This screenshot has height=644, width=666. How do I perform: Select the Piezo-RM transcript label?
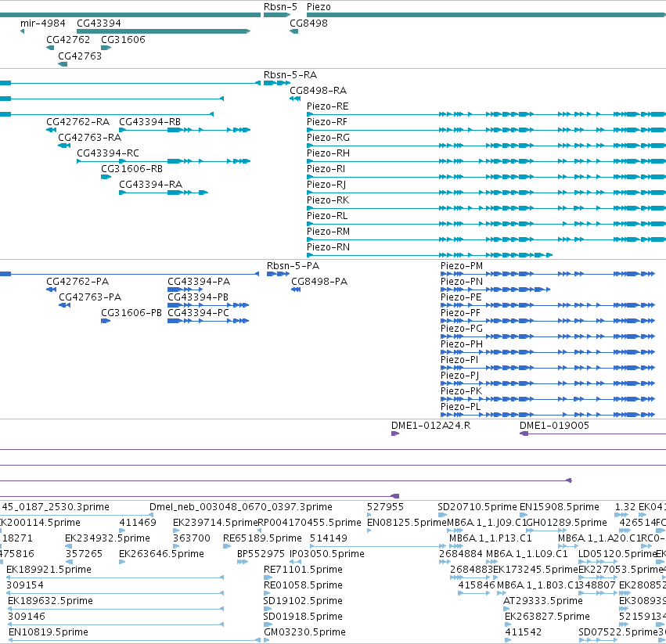click(329, 232)
